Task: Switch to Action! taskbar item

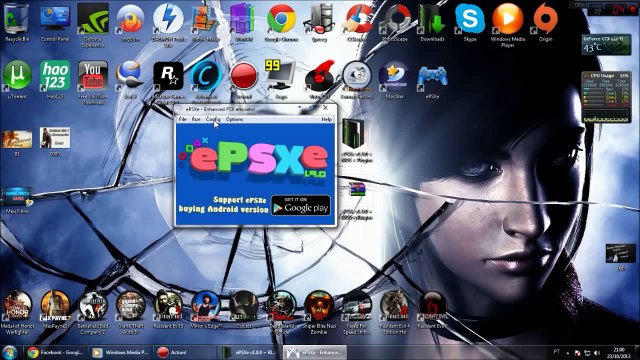Action: 184,352
